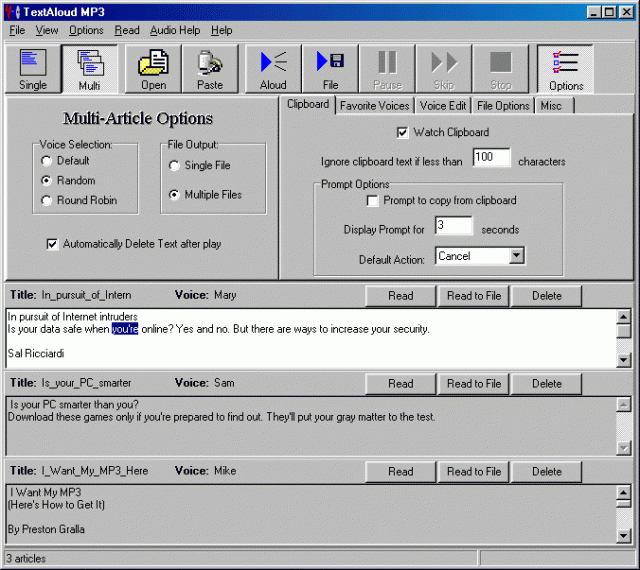The width and height of the screenshot is (640, 570).
Task: Click Read to File for Sam's article
Action: tap(473, 384)
